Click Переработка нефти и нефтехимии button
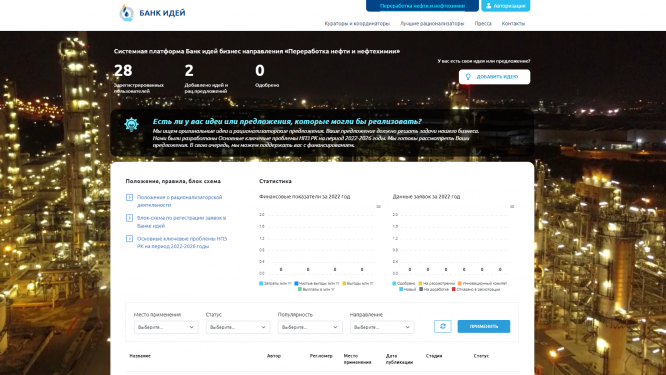This screenshot has width=666, height=375. [422, 6]
